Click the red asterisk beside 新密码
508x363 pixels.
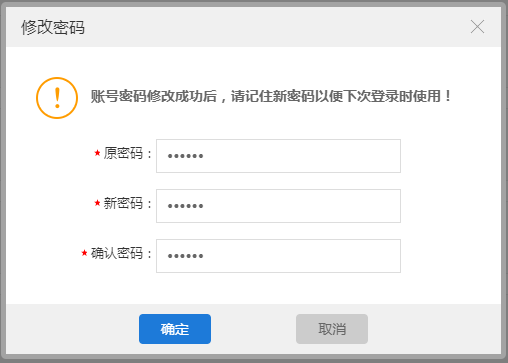(97, 203)
